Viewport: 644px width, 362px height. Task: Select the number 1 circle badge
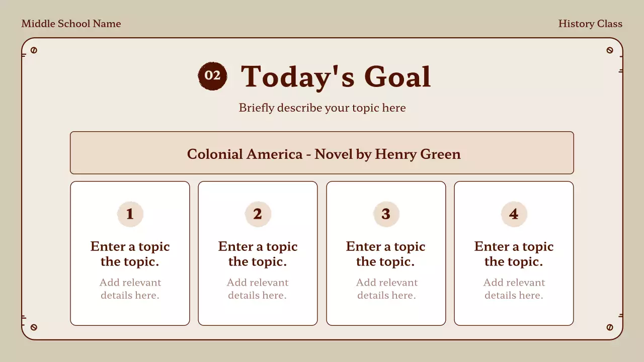[130, 214]
